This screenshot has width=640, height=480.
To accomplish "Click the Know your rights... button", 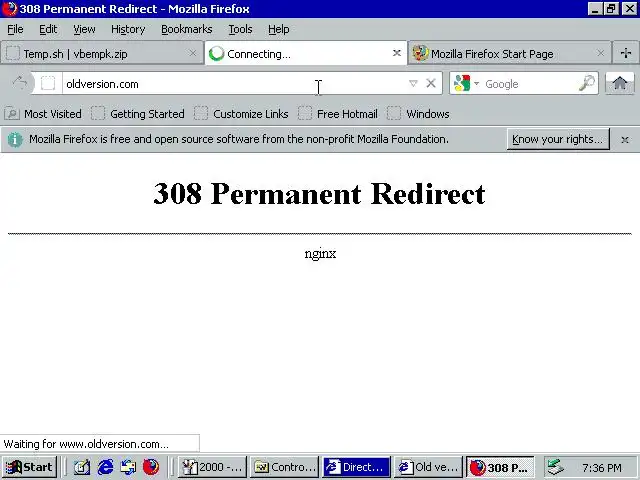I will point(558,139).
